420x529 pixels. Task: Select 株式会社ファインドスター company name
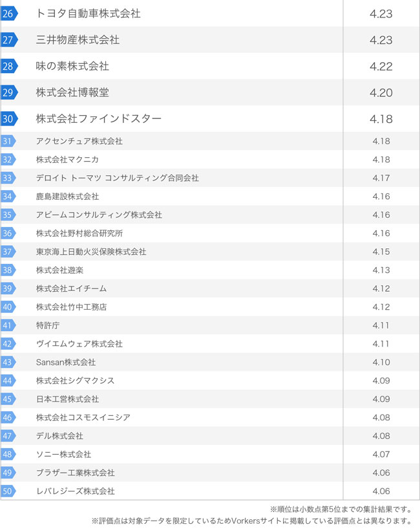click(99, 119)
